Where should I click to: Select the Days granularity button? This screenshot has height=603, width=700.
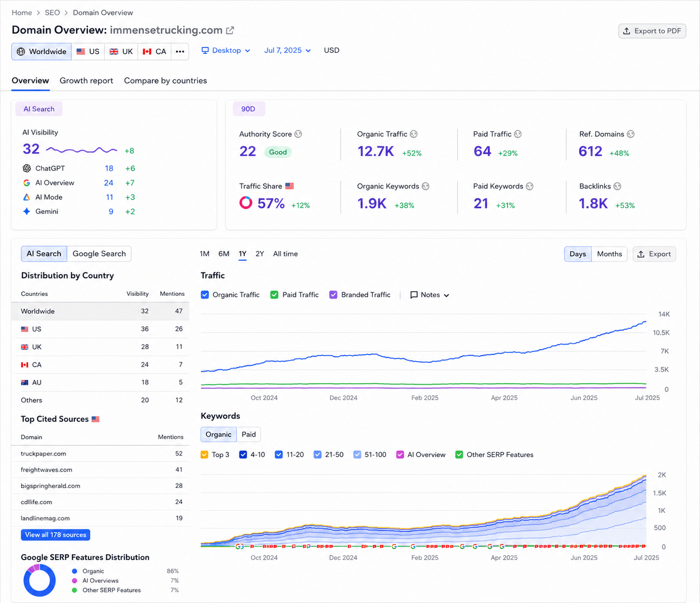(x=578, y=254)
